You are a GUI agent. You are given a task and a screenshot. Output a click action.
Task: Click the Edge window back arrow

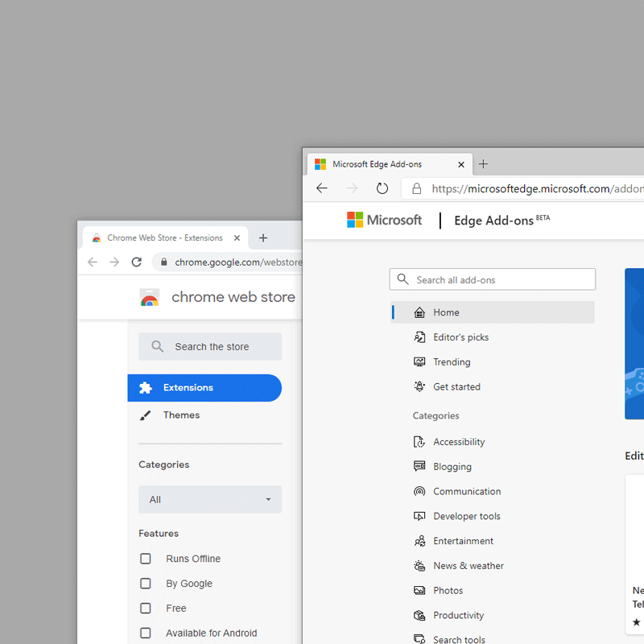click(x=322, y=188)
